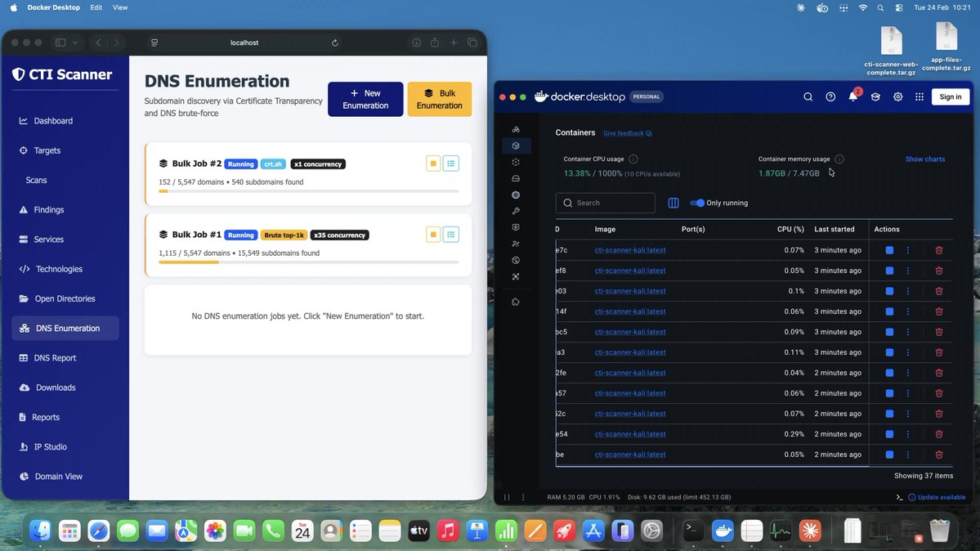
Task: Select app-files-complete.tar.gz on desktop
Action: (x=946, y=47)
